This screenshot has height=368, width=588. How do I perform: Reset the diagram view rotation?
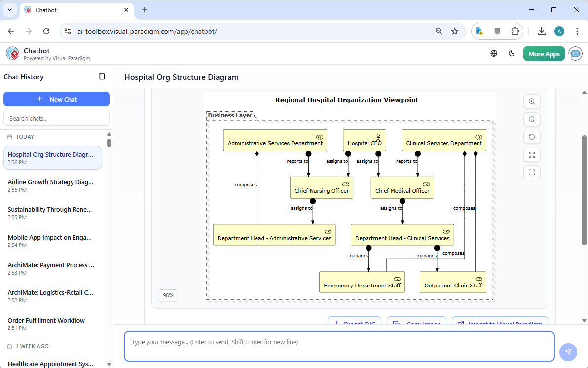click(532, 137)
